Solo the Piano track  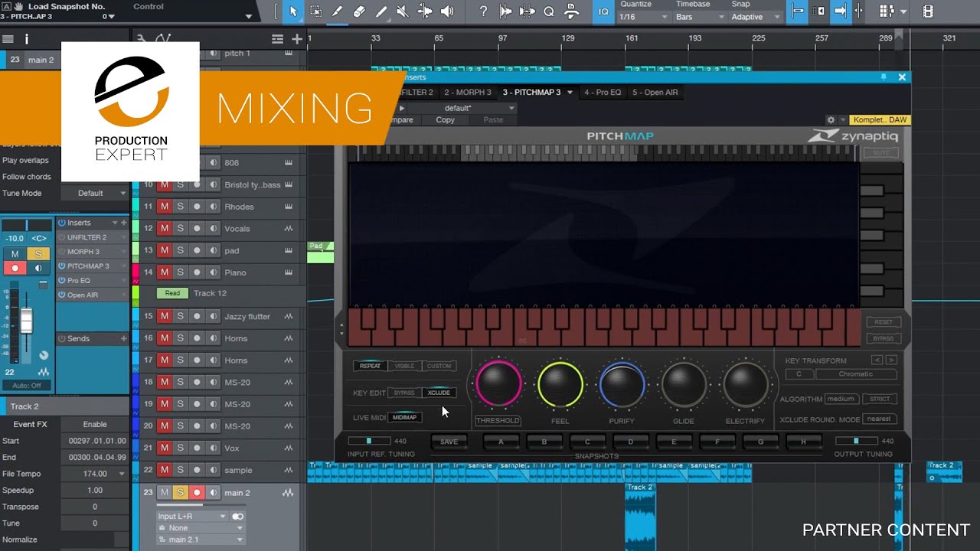click(x=180, y=272)
